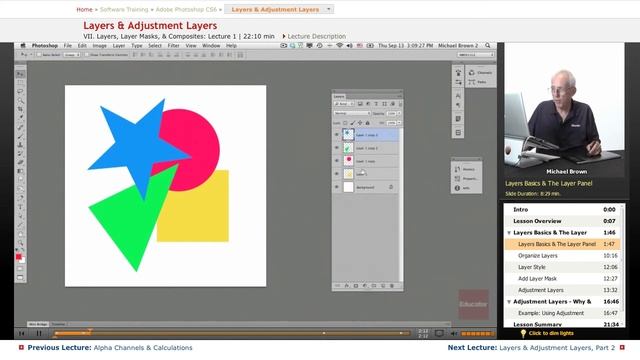Toggle visibility of the yellow square layer
The width and height of the screenshot is (640, 360).
tap(337, 174)
